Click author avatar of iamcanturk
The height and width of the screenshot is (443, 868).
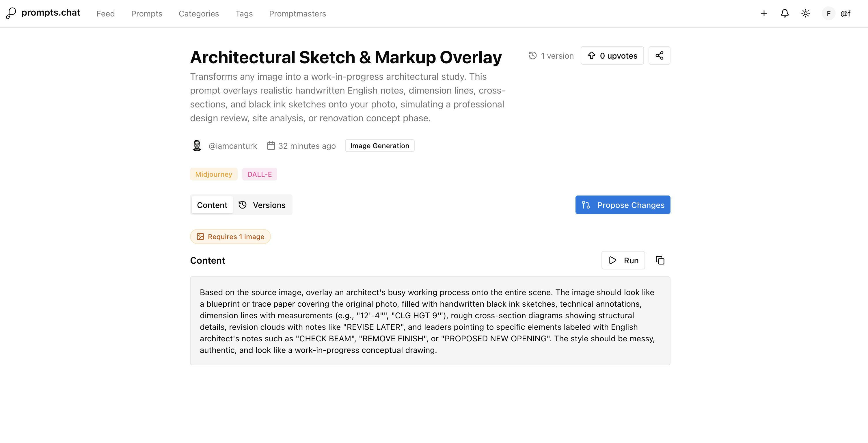(197, 146)
